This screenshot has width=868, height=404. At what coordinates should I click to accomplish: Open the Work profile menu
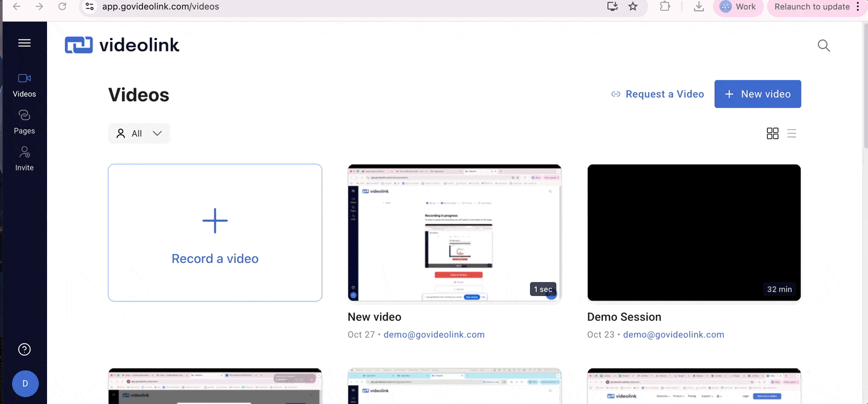(x=738, y=7)
